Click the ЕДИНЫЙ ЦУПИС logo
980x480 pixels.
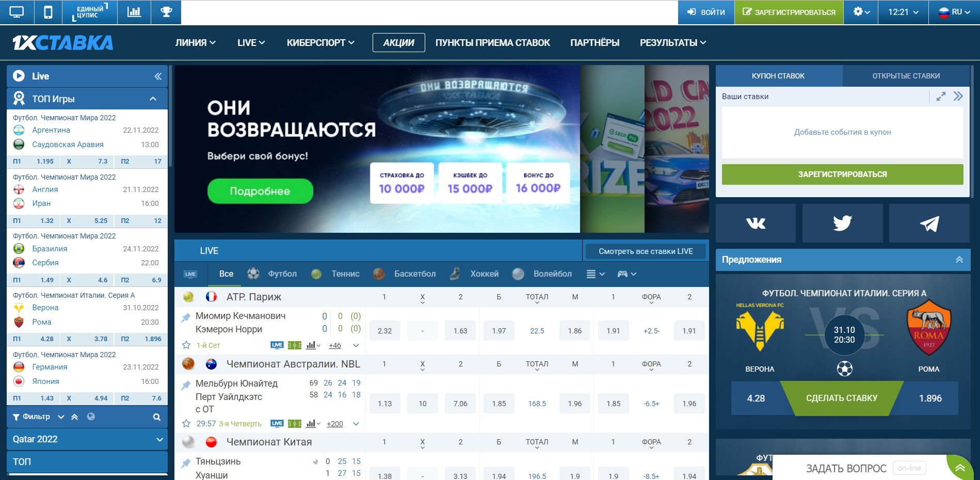[x=90, y=12]
